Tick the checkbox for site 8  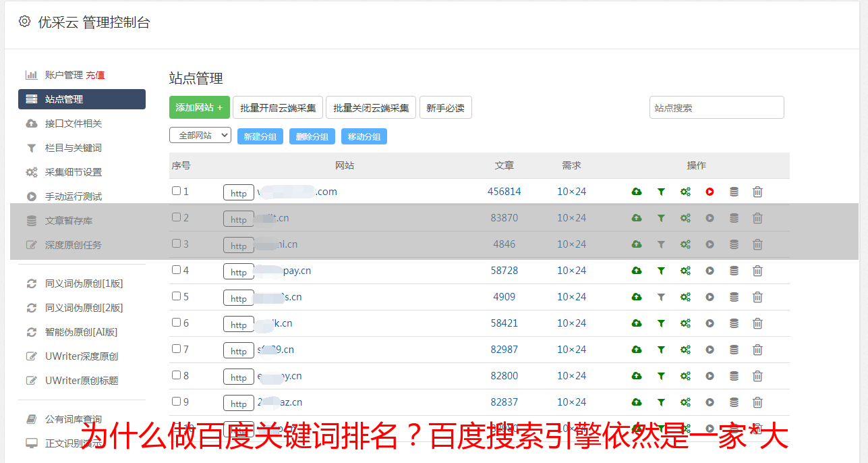(x=176, y=375)
